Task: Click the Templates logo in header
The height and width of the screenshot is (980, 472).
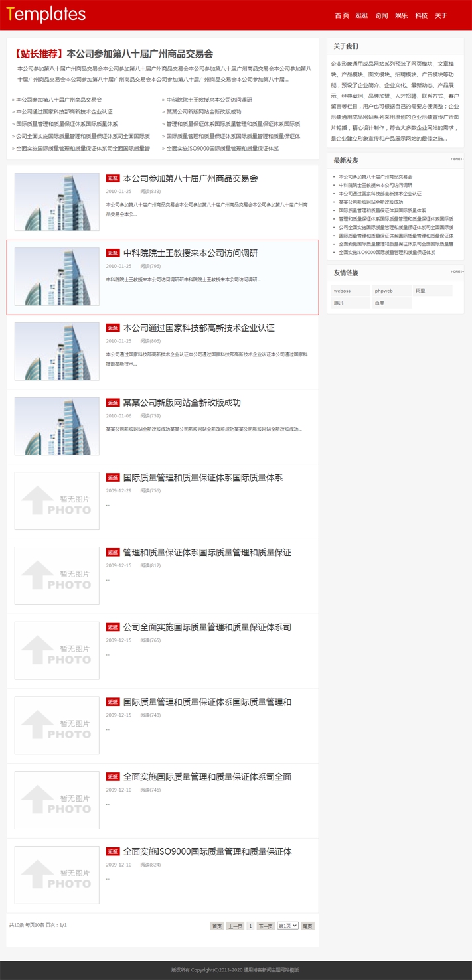Action: (x=46, y=15)
